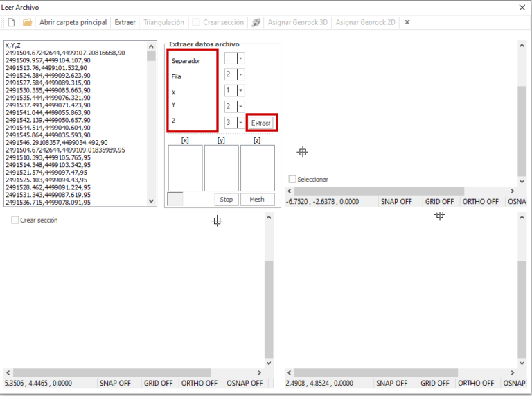Click the Mesh button
The image size is (532, 396).
[257, 199]
